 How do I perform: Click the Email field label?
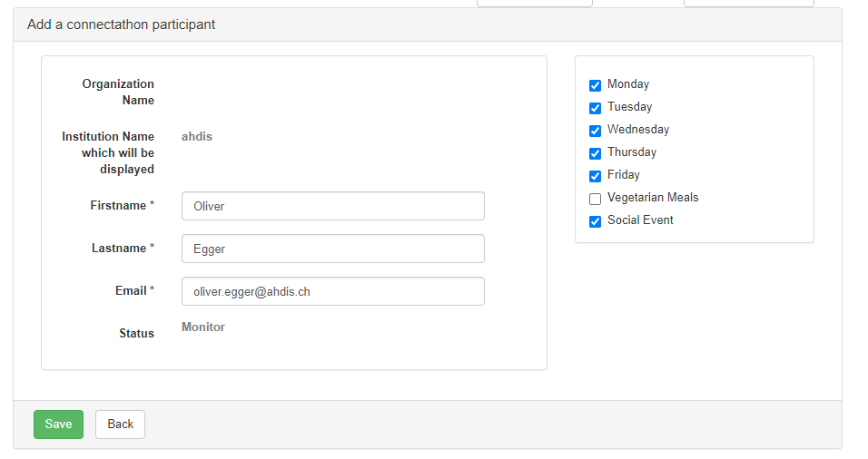[x=134, y=291]
